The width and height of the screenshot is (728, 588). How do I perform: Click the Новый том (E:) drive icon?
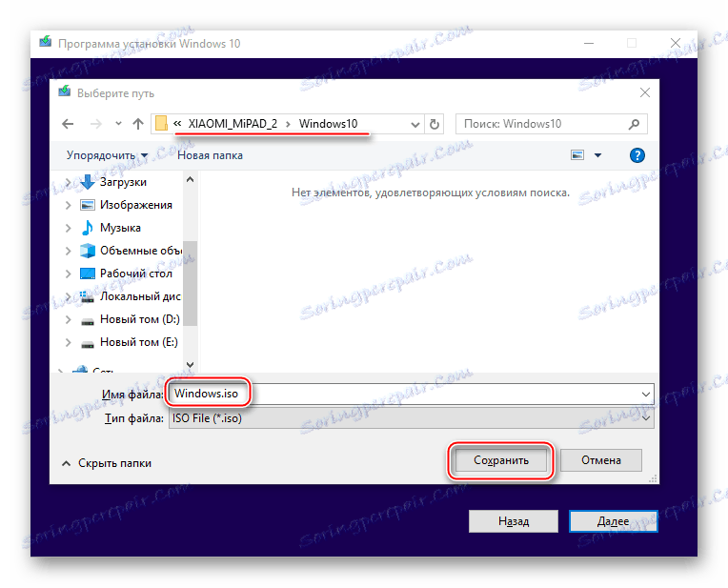pyautogui.click(x=88, y=344)
